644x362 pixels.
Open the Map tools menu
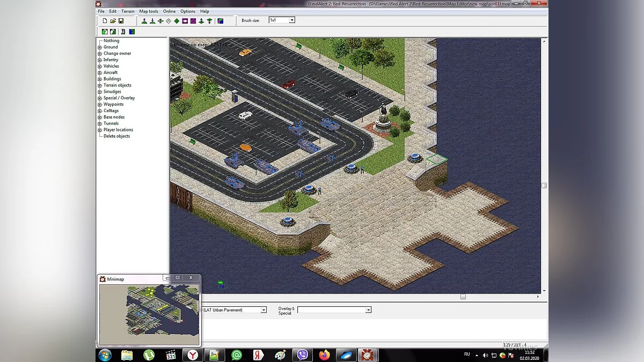148,11
